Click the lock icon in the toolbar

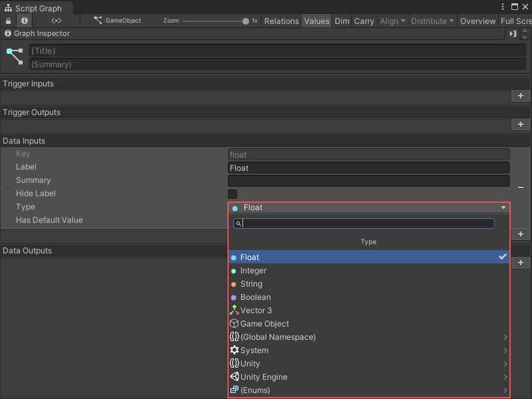click(7, 21)
